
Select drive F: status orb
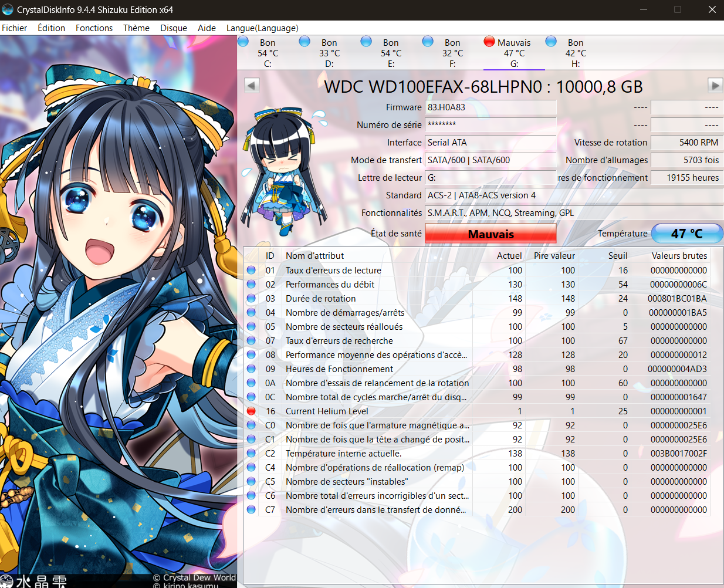pos(428,41)
